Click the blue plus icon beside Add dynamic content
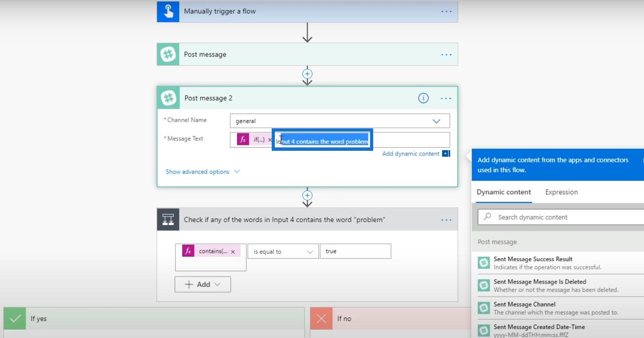The image size is (644, 338). pyautogui.click(x=446, y=154)
